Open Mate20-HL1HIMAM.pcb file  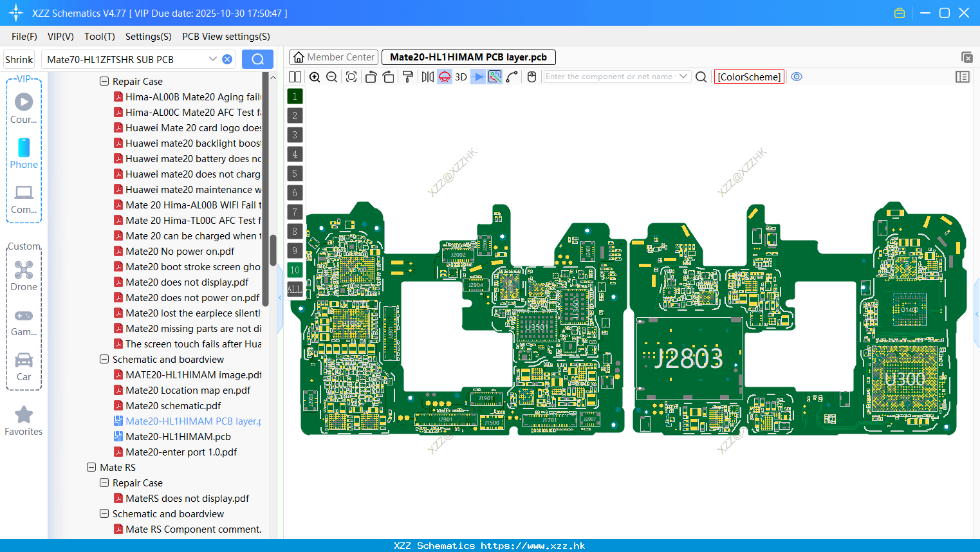click(x=178, y=437)
